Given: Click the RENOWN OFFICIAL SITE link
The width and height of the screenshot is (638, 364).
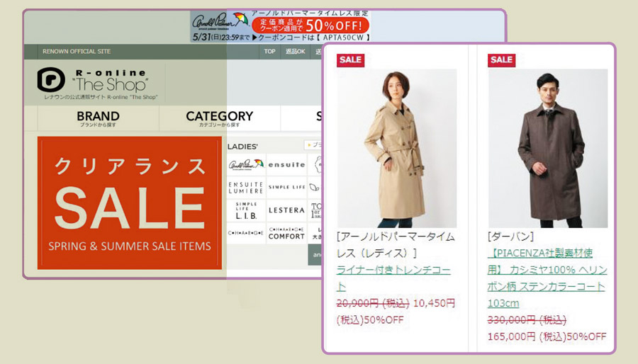Looking at the screenshot, I should (x=77, y=52).
